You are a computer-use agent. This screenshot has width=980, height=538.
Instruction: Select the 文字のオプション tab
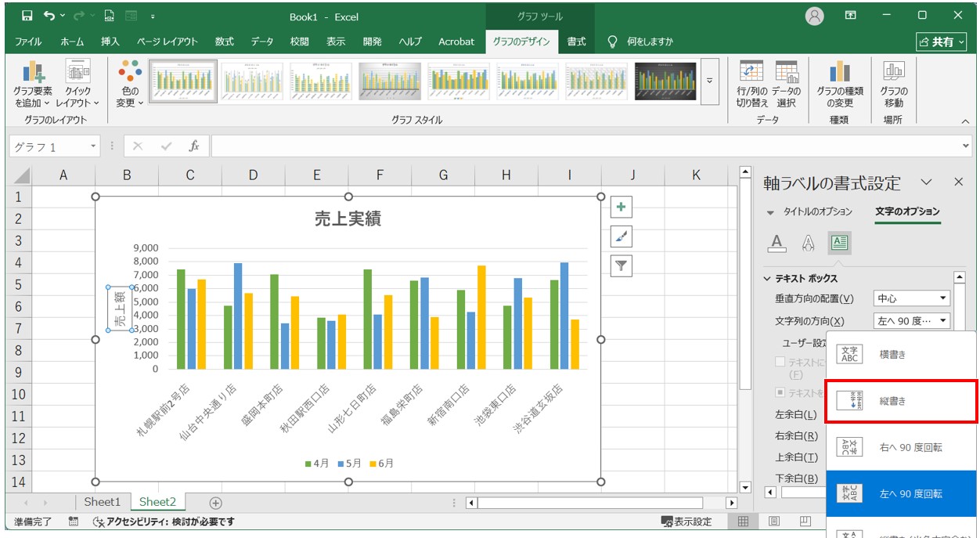[x=907, y=211]
